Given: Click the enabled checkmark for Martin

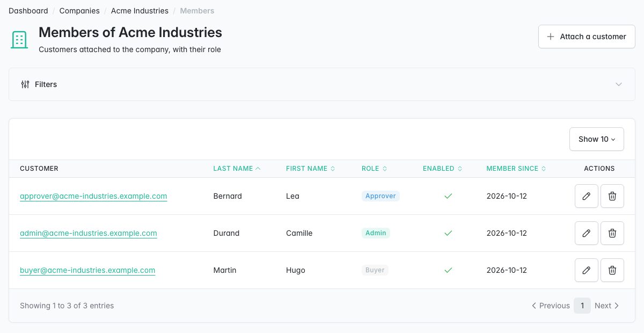Looking at the screenshot, I should 448,270.
